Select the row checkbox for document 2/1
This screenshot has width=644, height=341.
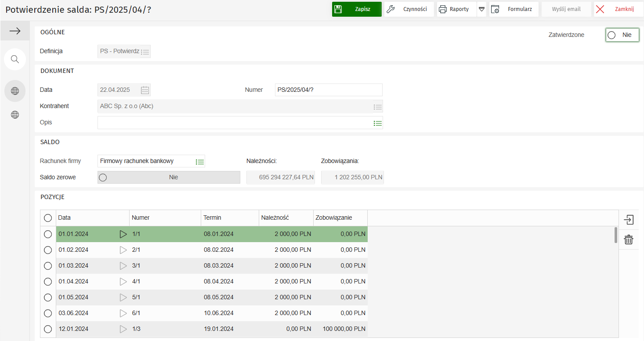click(x=48, y=250)
